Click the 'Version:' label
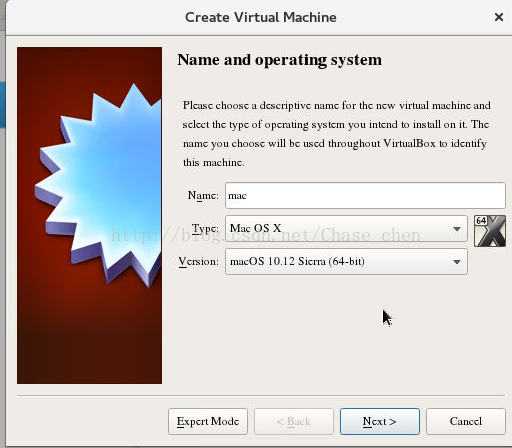This screenshot has width=512, height=448. pos(199,261)
